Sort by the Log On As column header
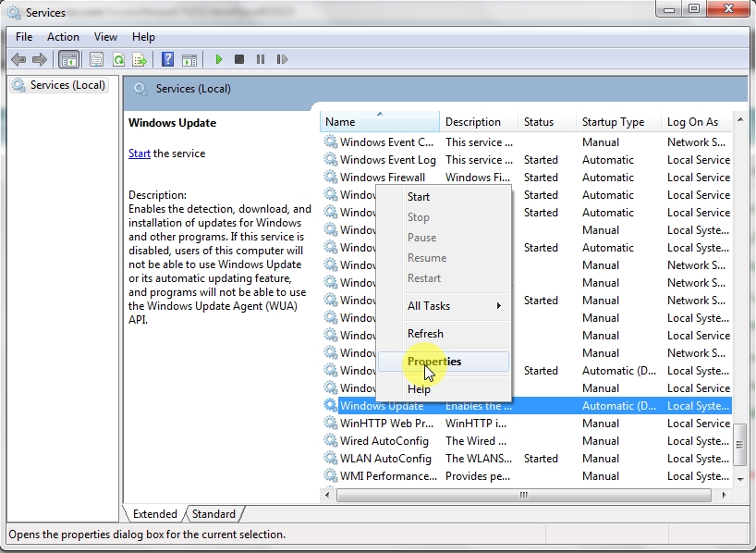This screenshot has height=553, width=756. (696, 121)
